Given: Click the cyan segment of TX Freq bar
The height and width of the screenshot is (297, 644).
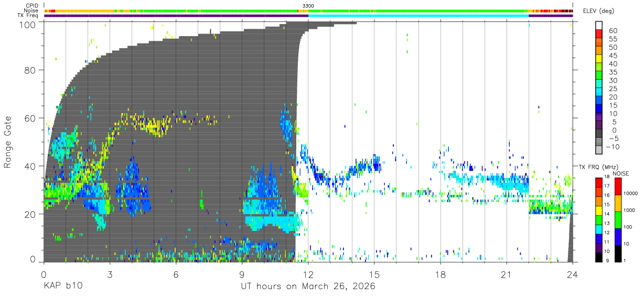Looking at the screenshot, I should 418,16.
